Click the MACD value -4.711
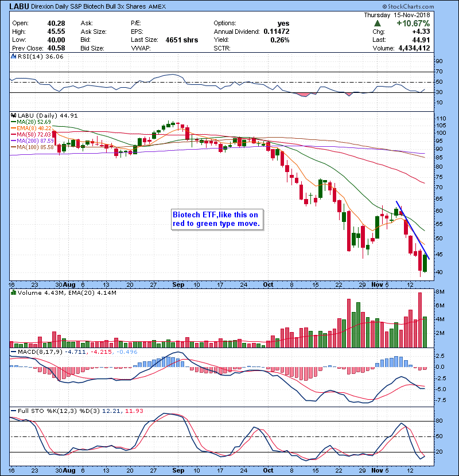This screenshot has width=459, height=476. [75, 352]
